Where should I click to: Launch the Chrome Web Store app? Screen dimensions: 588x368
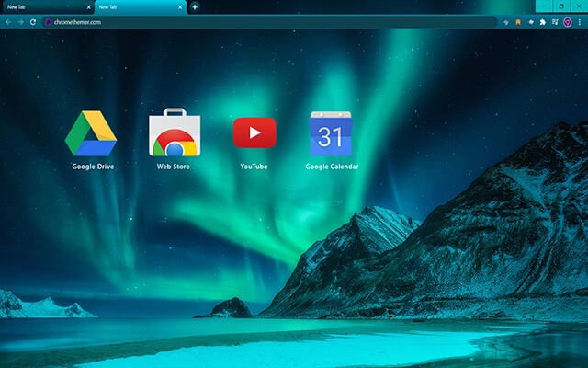(175, 132)
